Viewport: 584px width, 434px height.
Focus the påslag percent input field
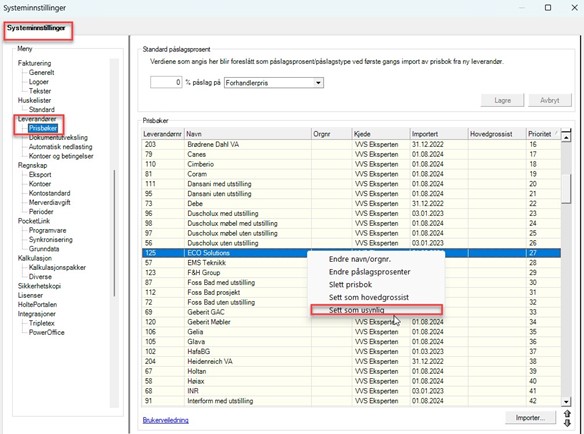[166, 82]
